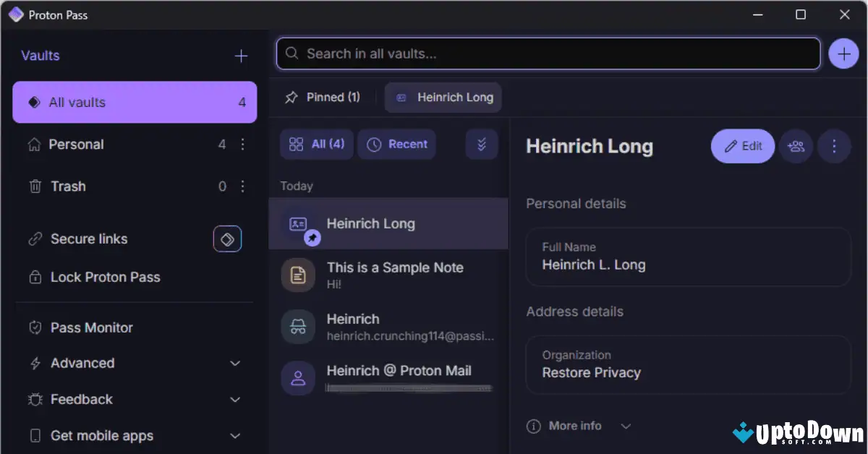Click the Edit button for Heinrich Long
The height and width of the screenshot is (454, 868).
(742, 146)
